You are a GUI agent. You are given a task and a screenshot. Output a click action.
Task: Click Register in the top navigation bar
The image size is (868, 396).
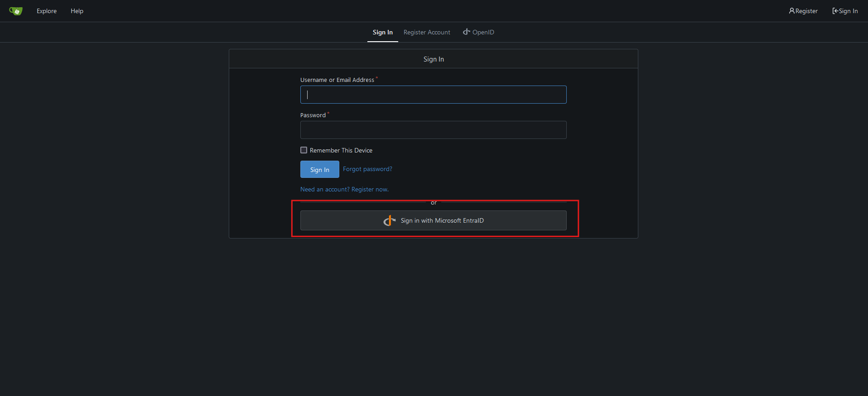pos(803,11)
